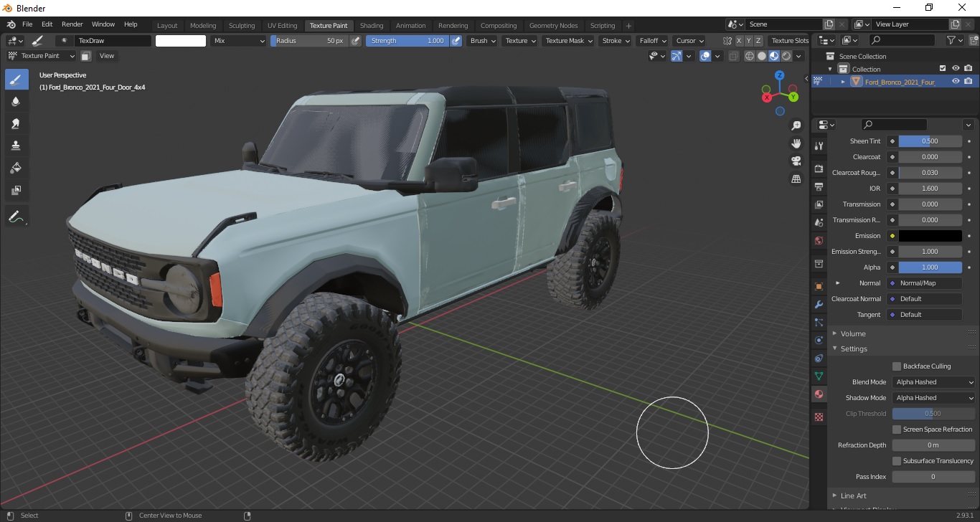Open the Physics properties tab

pyautogui.click(x=819, y=340)
